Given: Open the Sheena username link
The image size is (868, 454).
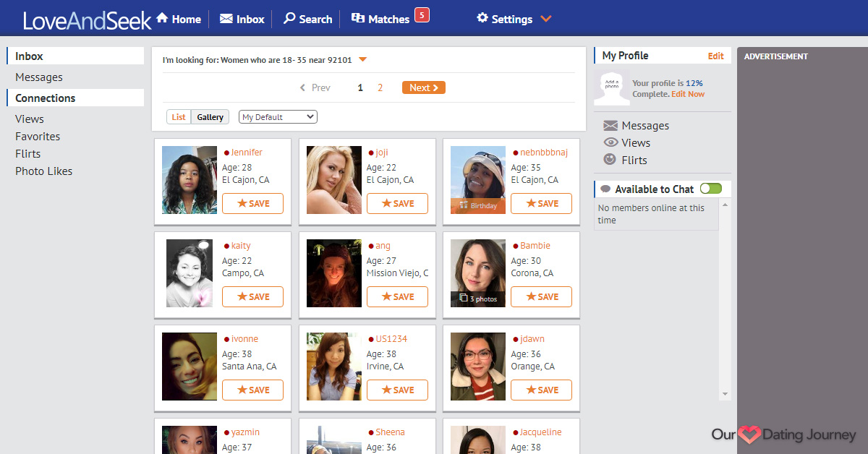Looking at the screenshot, I should (390, 432).
